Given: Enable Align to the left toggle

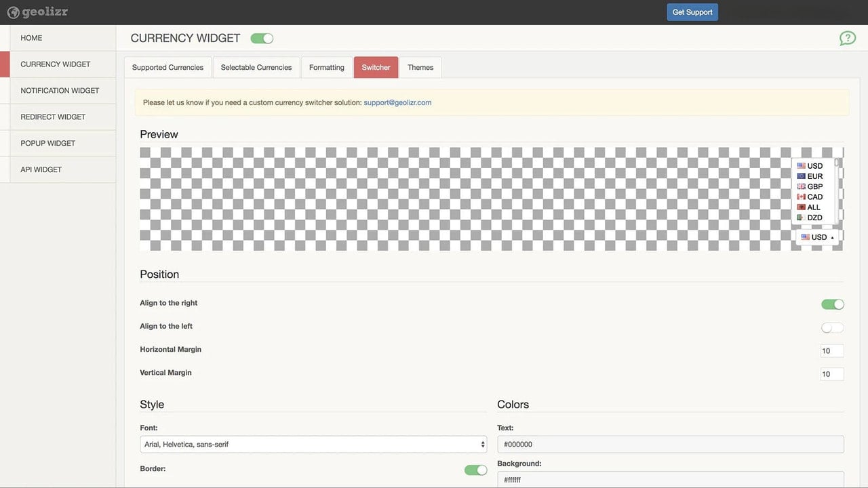Looking at the screenshot, I should pyautogui.click(x=833, y=327).
